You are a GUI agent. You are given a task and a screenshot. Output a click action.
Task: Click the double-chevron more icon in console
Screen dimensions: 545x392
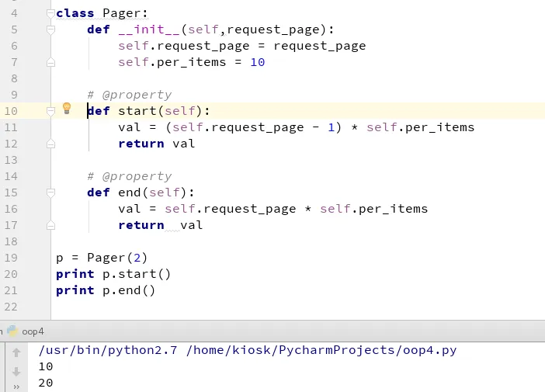click(x=16, y=387)
